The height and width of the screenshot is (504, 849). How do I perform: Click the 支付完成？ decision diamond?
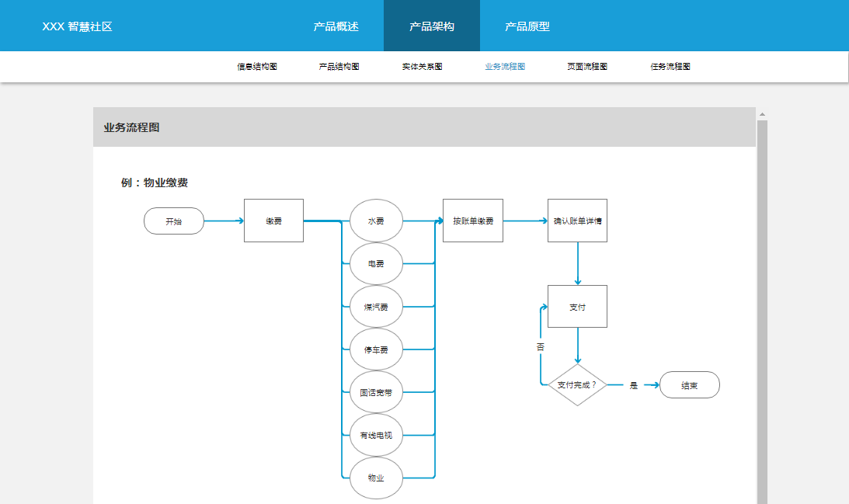pos(577,385)
